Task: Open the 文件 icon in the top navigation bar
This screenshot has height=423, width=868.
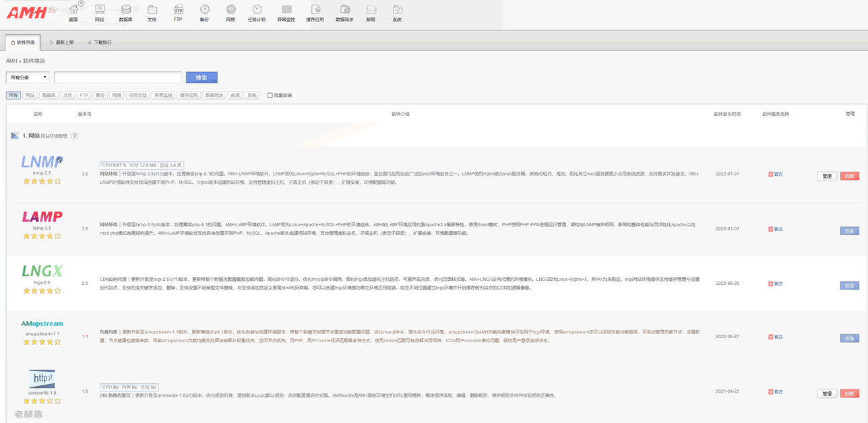Action: click(152, 12)
